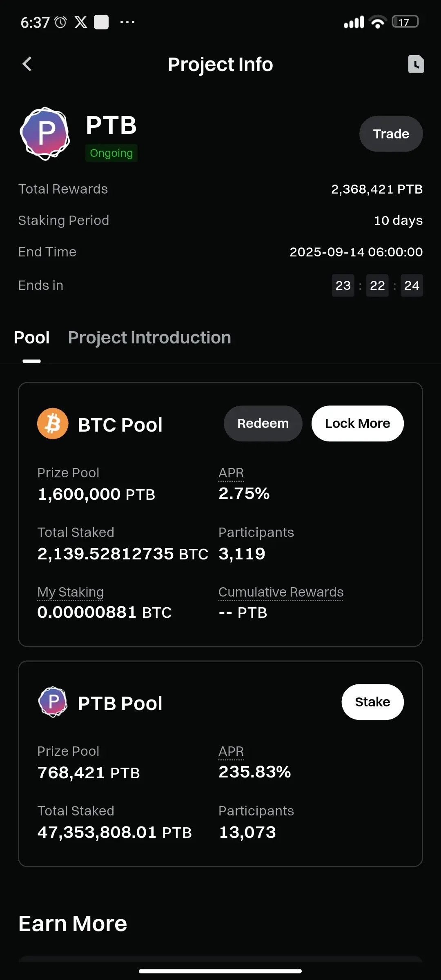Open the history document icon
This screenshot has width=441, height=980.
tap(416, 64)
